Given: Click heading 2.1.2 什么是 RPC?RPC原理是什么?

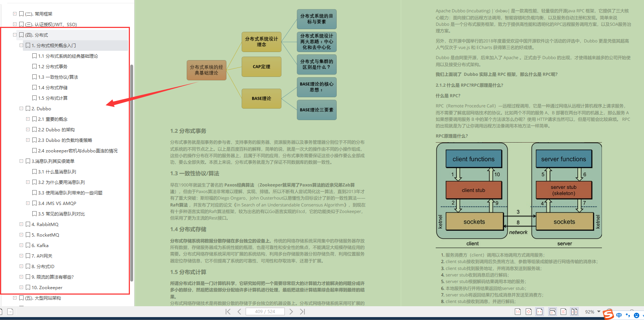Looking at the screenshot, I should [x=469, y=85].
